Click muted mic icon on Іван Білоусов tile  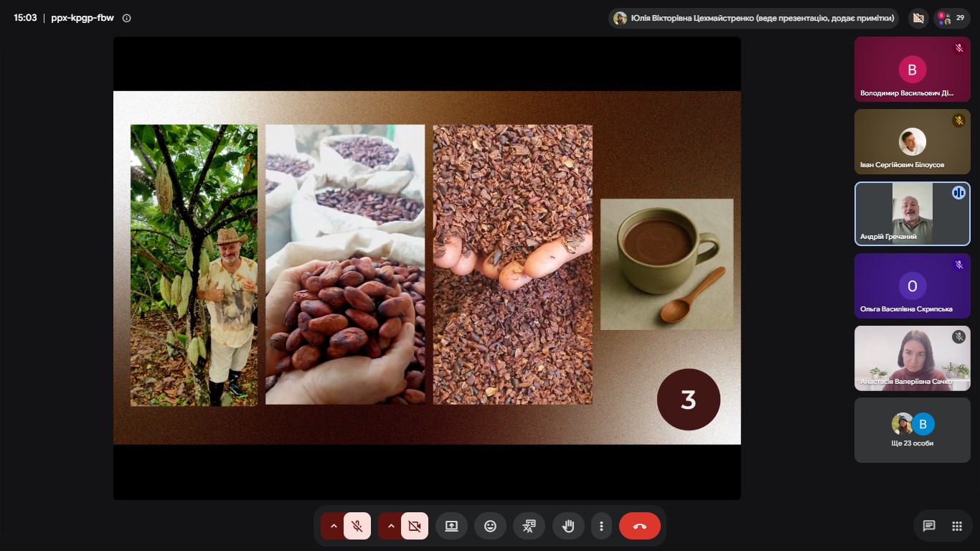958,121
